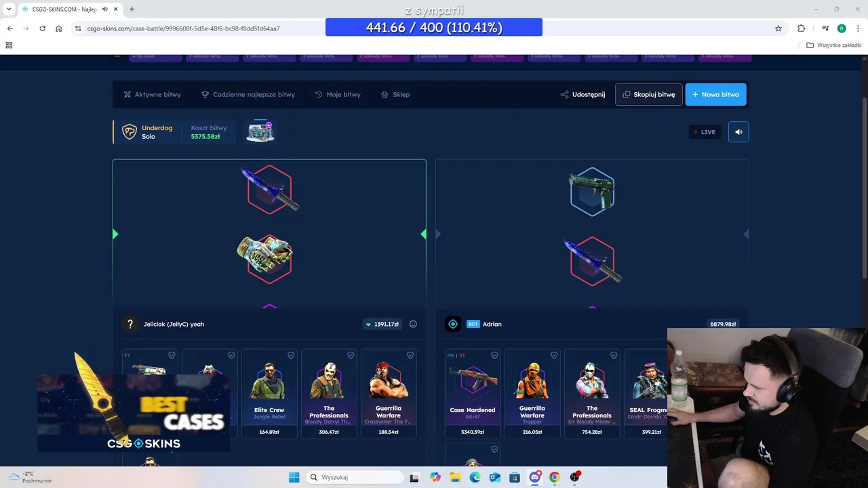The image size is (868, 488).
Task: Toggle the battle sound speaker button
Action: tap(738, 132)
